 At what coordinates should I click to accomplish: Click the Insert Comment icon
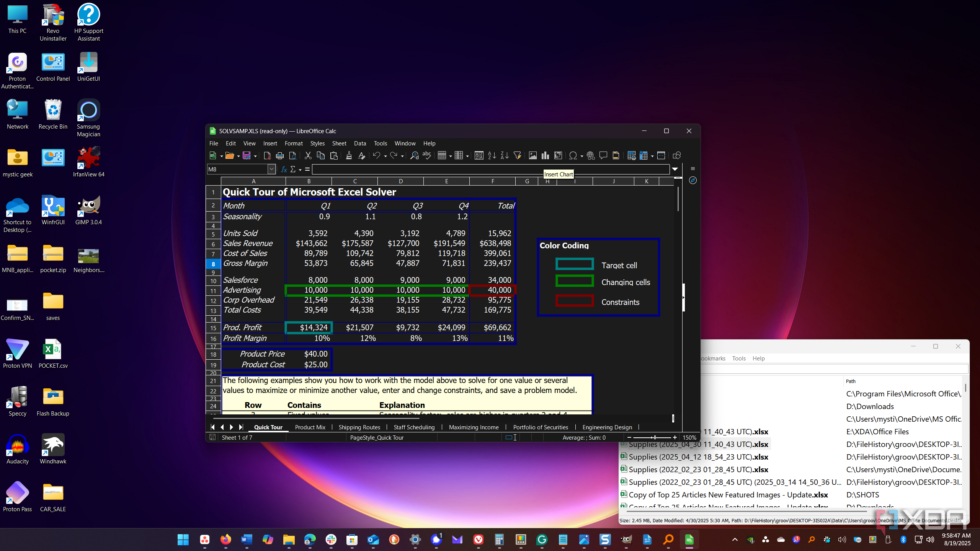pyautogui.click(x=603, y=156)
